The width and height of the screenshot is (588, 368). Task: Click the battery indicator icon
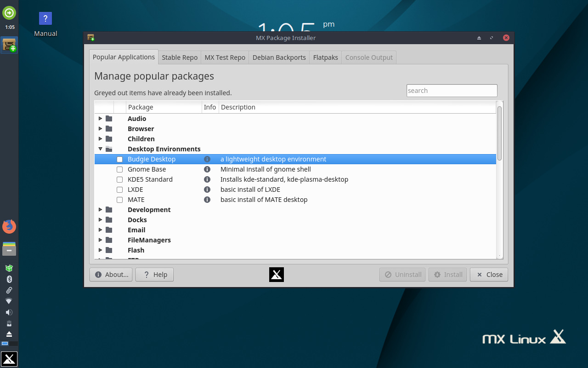[9, 323]
